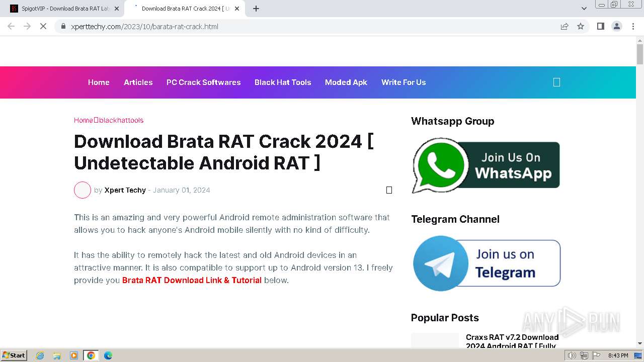The image size is (644, 362).
Task: Click the address bar URL
Action: coord(144,26)
